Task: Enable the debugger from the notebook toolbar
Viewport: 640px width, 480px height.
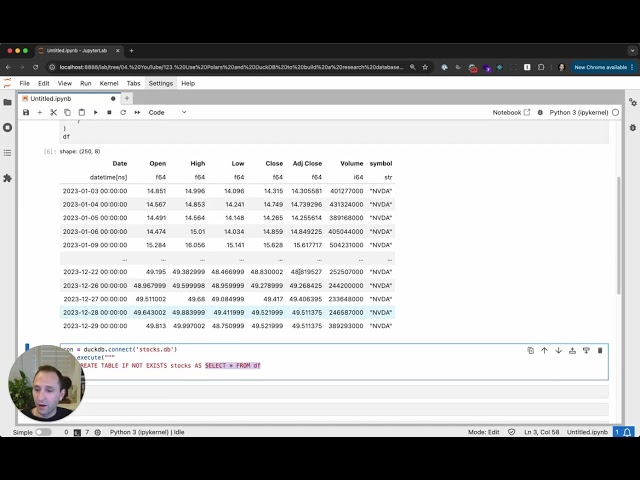Action: pos(540,112)
